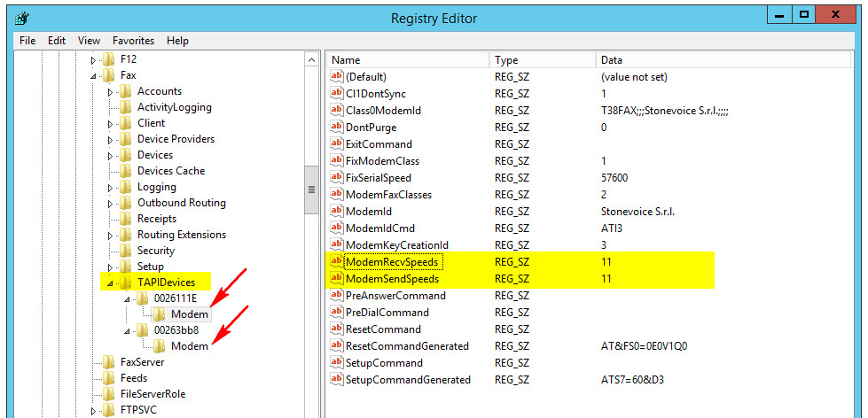Click the FaxServer folder icon
This screenshot has height=418, width=868.
click(x=108, y=362)
